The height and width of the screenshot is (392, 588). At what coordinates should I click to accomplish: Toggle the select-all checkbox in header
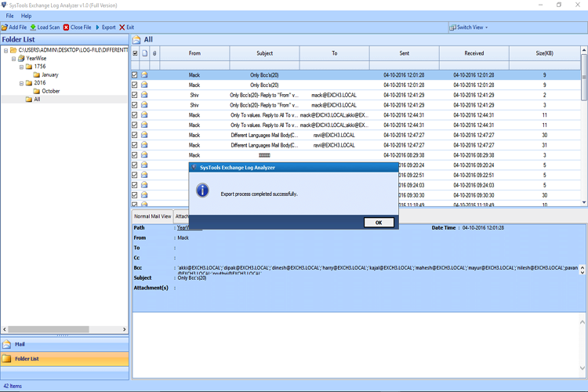click(x=135, y=53)
